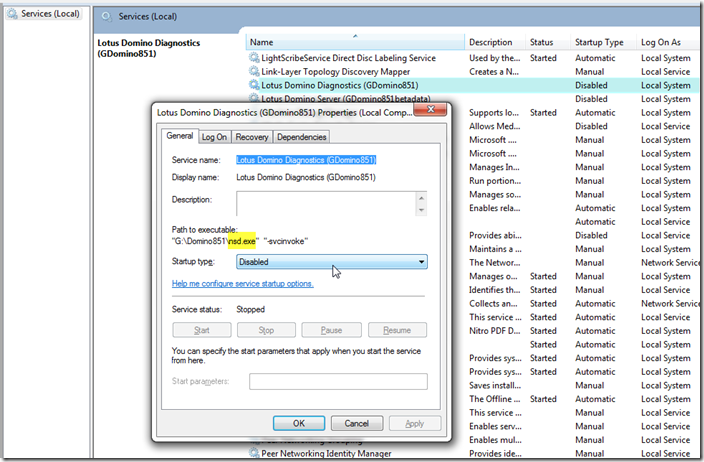Click the Link-Layer Topology Discovery Mapper gear icon
This screenshot has height=462, width=704.
254,71
